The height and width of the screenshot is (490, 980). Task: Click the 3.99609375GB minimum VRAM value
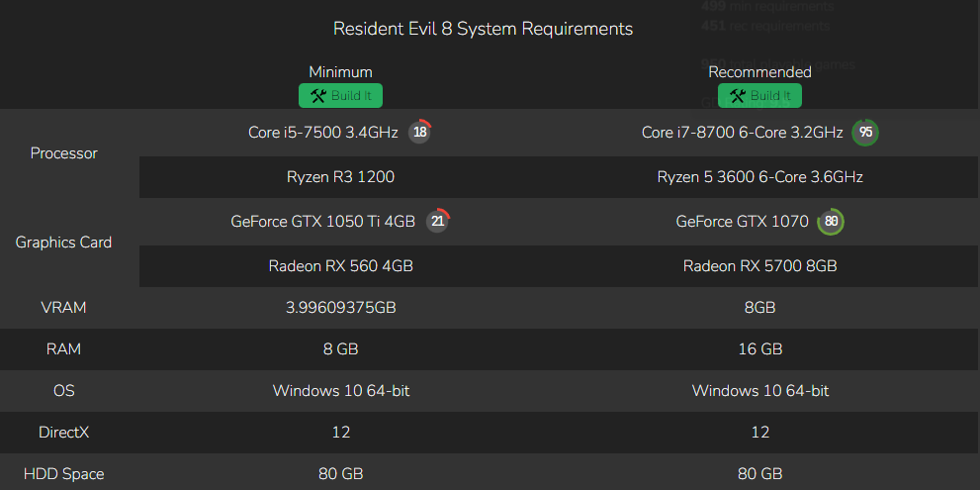[340, 308]
